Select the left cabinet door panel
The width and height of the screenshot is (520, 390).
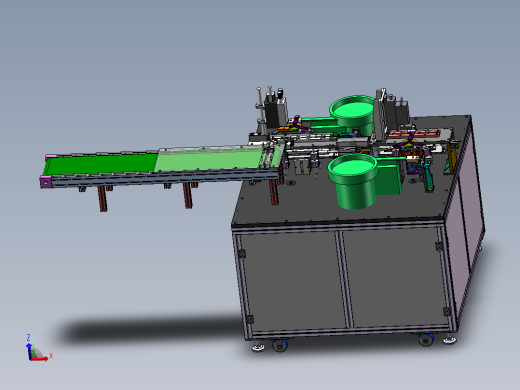tap(292, 281)
